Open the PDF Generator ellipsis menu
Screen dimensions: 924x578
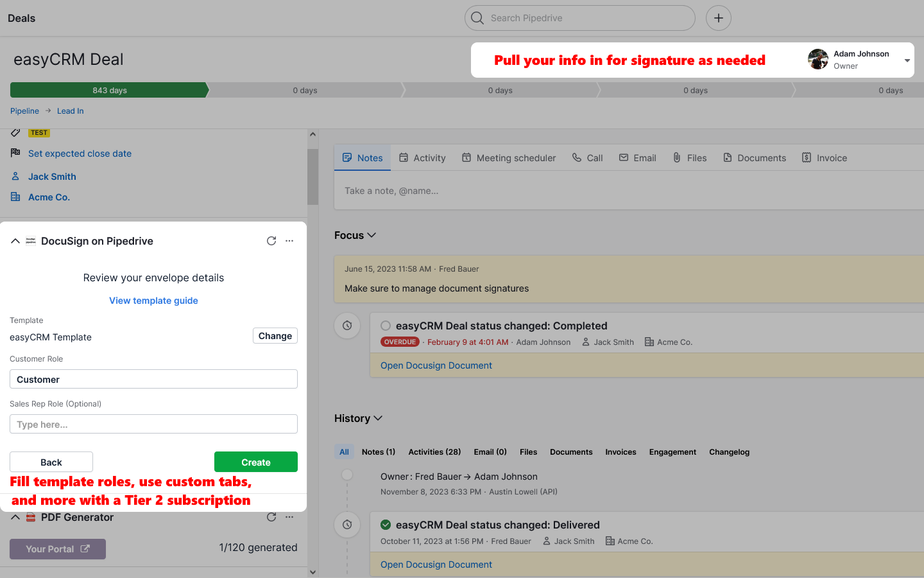pos(289,517)
